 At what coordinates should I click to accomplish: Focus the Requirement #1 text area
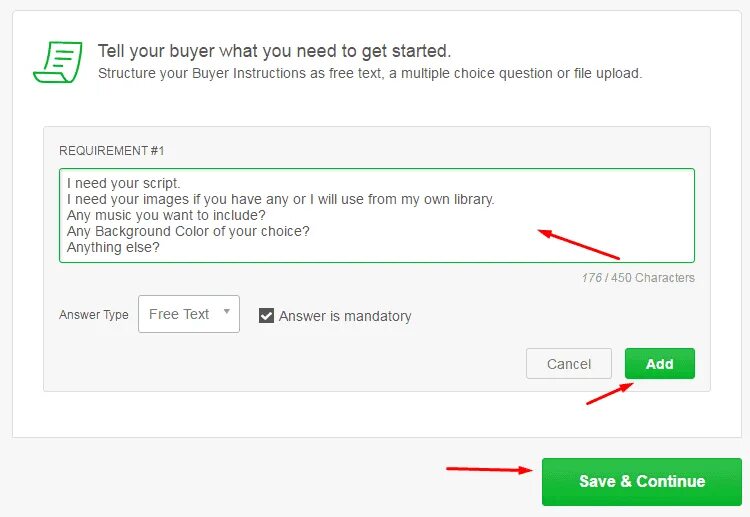377,215
